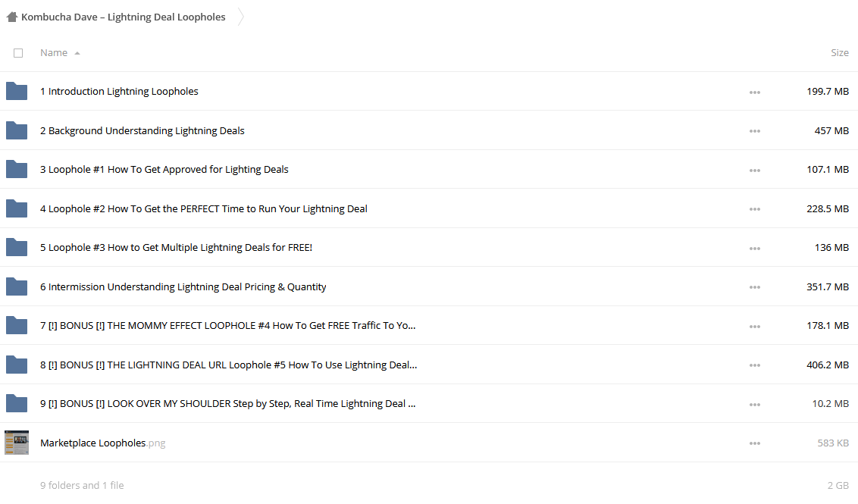The image size is (858, 504).
Task: Open 4 Loophole #2 PERFECT Time folder
Action: pos(204,208)
